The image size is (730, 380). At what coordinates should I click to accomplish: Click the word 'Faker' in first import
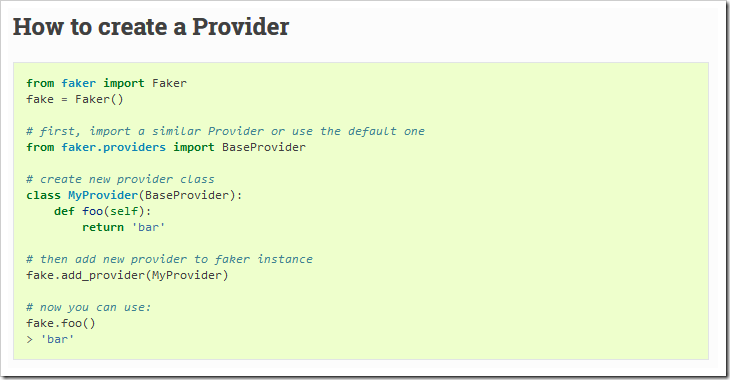pos(169,83)
